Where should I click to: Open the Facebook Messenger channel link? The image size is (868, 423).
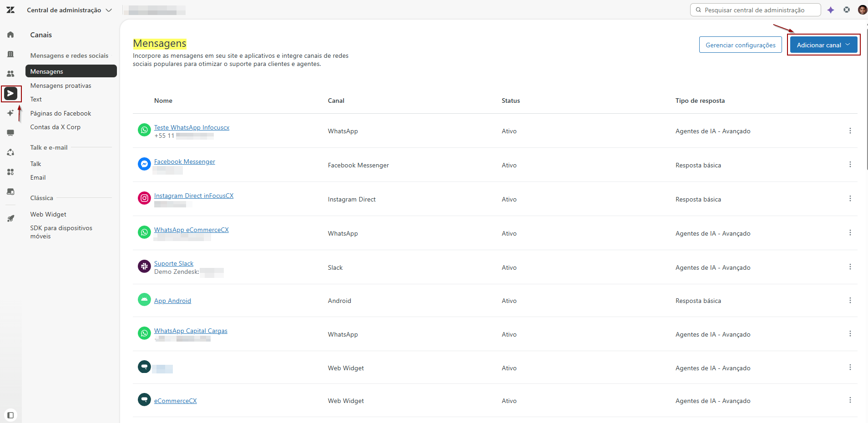click(184, 161)
